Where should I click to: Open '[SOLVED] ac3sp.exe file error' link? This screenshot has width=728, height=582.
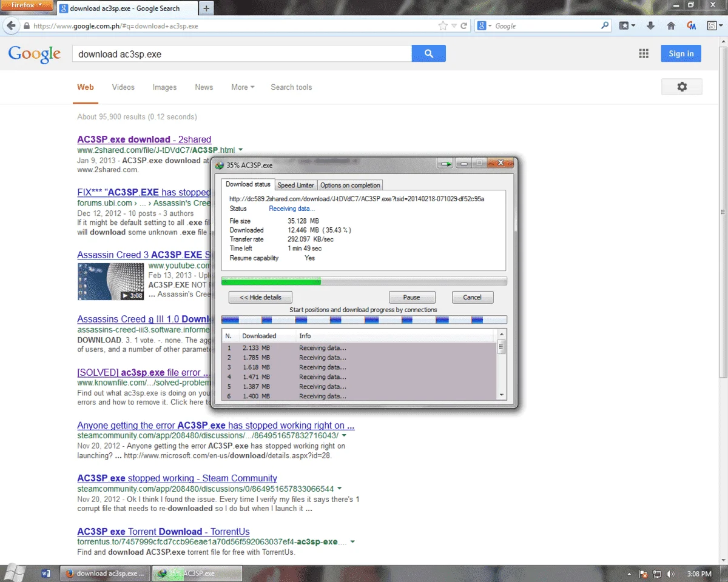click(x=144, y=372)
